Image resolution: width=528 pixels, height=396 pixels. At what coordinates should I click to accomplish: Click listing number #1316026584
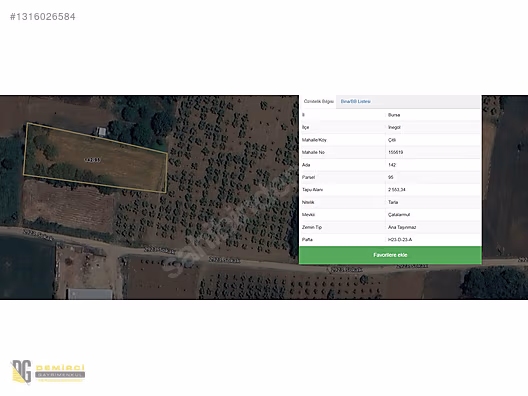pyautogui.click(x=42, y=17)
